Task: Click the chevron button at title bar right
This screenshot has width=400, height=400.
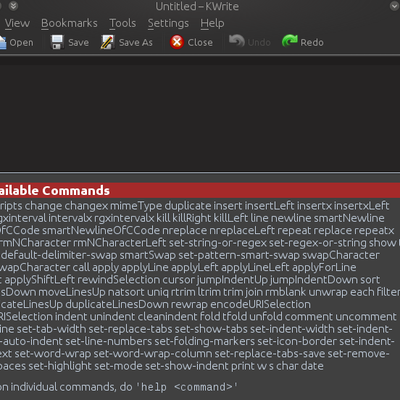Action: 394,6
